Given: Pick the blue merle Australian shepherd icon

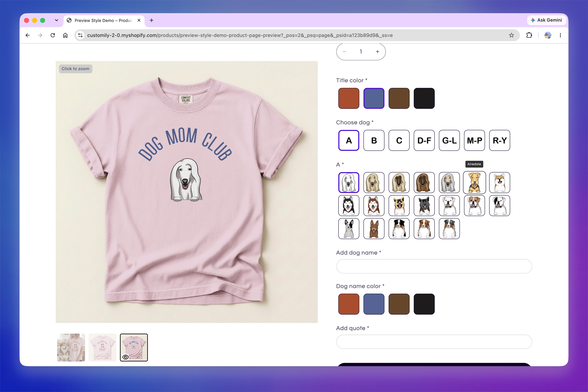Looking at the screenshot, I should (449, 228).
